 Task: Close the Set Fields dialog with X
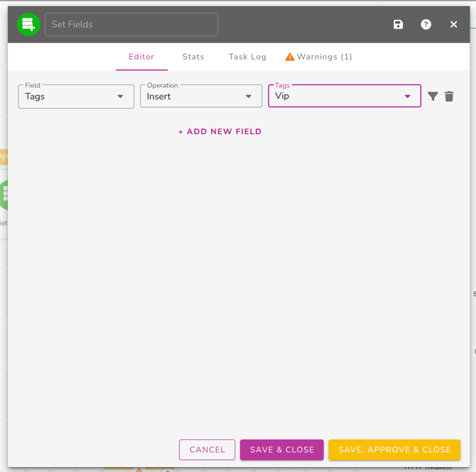click(x=453, y=25)
